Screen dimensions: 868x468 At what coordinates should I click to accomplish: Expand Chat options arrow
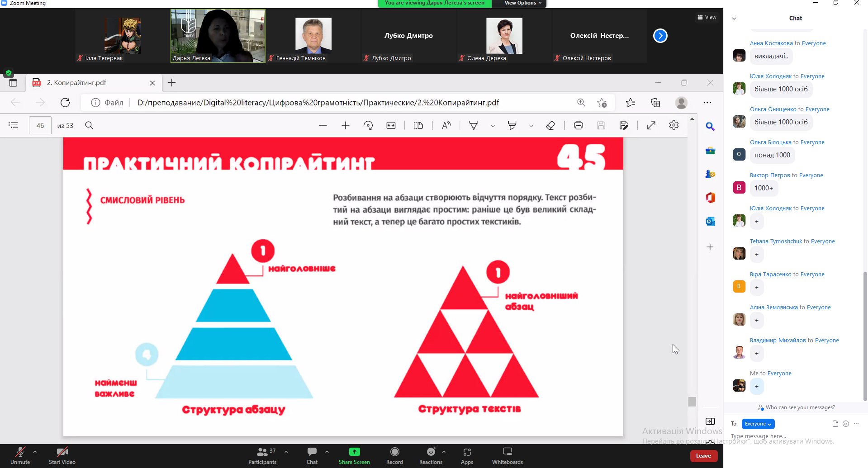click(327, 451)
